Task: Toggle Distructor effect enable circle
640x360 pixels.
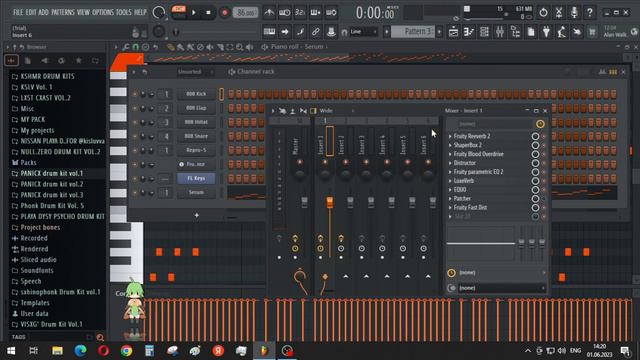Action: (535, 163)
